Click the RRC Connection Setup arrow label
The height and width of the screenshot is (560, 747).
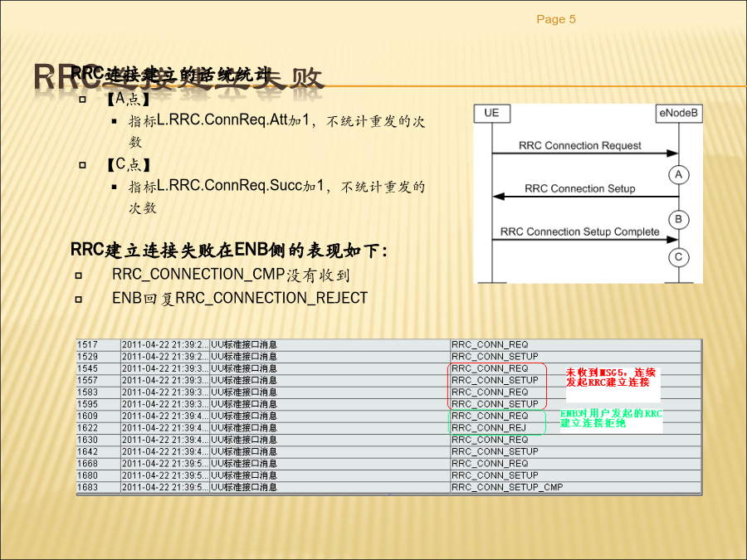[580, 189]
